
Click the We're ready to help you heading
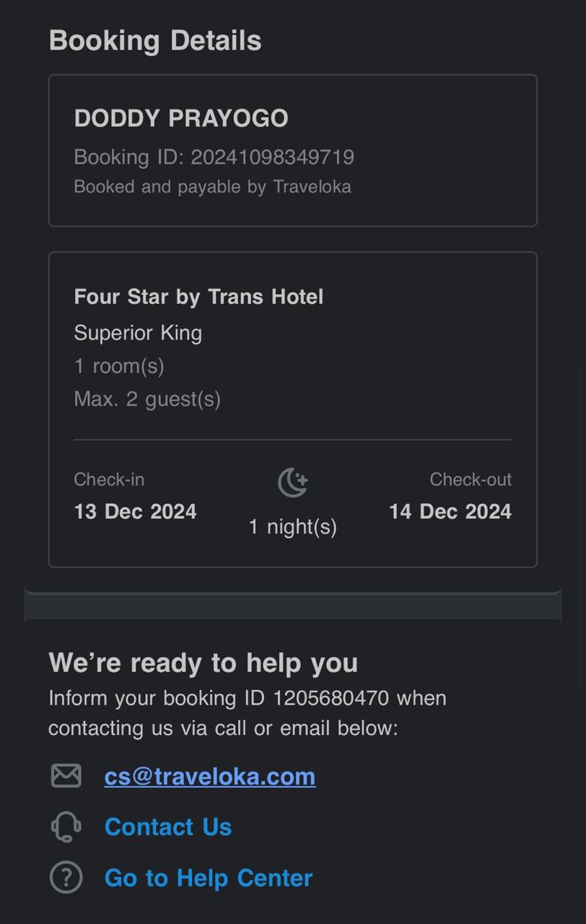coord(203,662)
